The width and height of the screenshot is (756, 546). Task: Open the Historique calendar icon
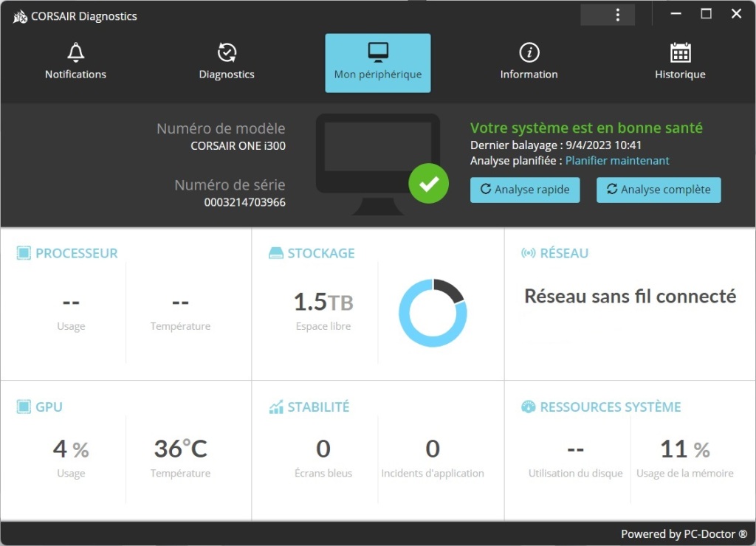(679, 52)
